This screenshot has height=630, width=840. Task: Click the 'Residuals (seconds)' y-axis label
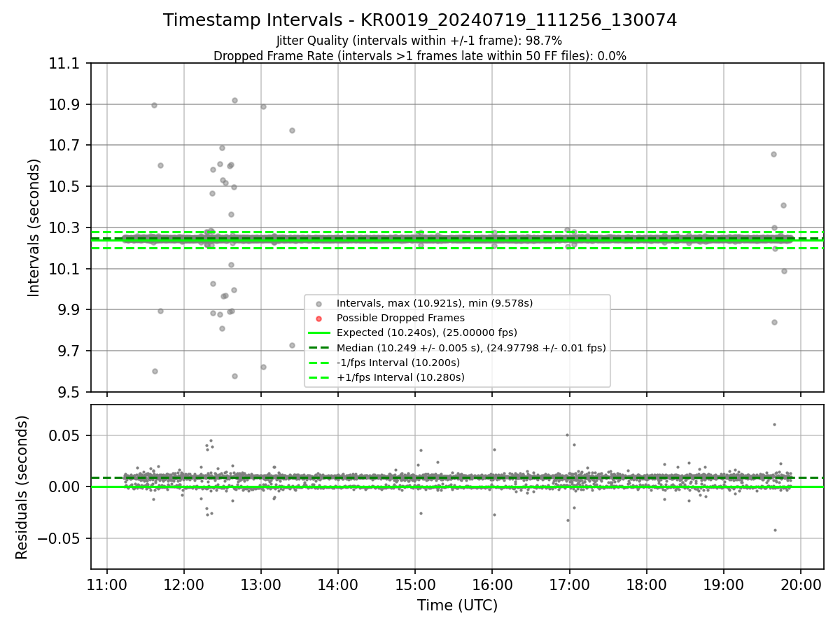pyautogui.click(x=22, y=487)
